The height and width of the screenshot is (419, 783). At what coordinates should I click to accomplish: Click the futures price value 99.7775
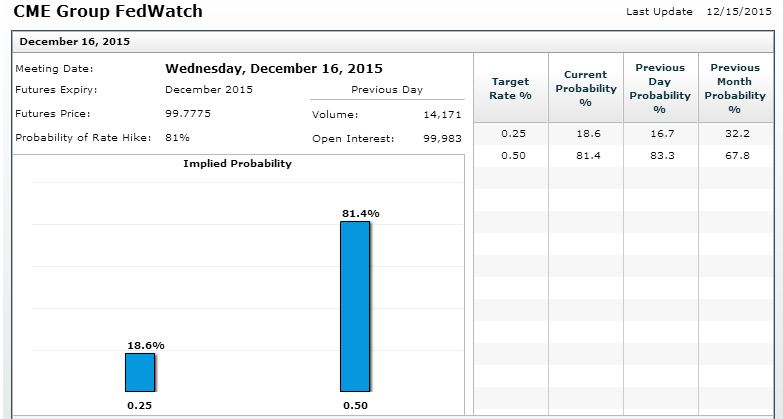(x=188, y=113)
